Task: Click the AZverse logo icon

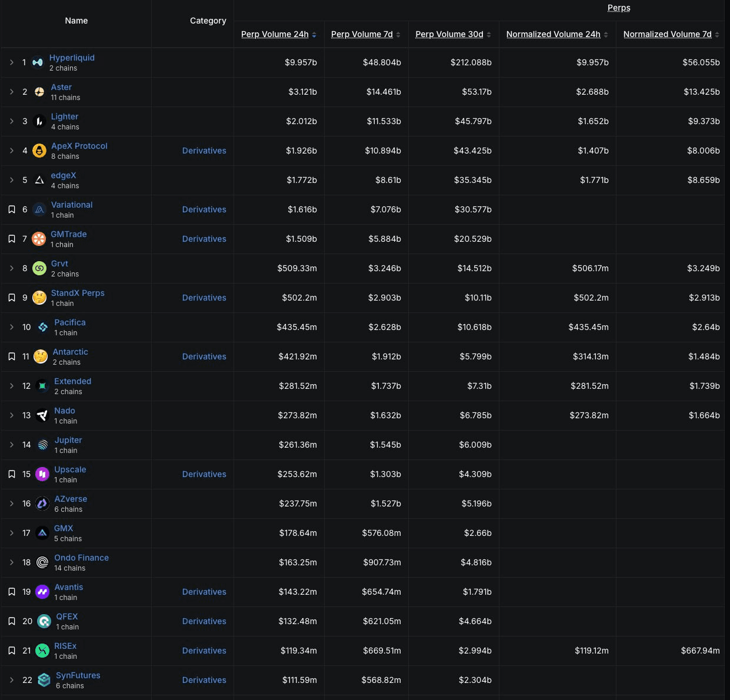Action: [x=42, y=504]
